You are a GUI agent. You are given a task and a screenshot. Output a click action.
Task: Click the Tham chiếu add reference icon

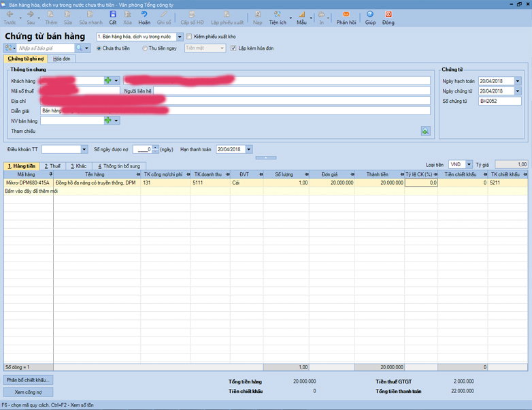(425, 131)
